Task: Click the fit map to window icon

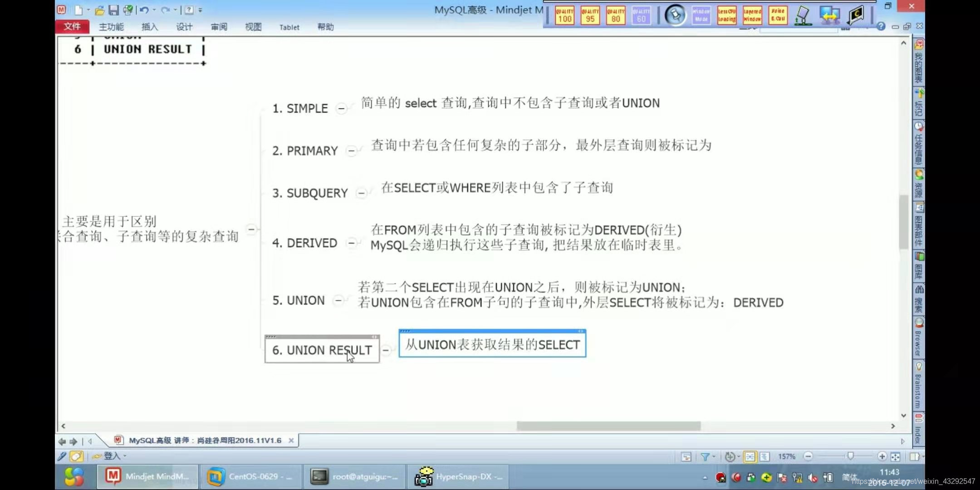Action: (x=895, y=456)
